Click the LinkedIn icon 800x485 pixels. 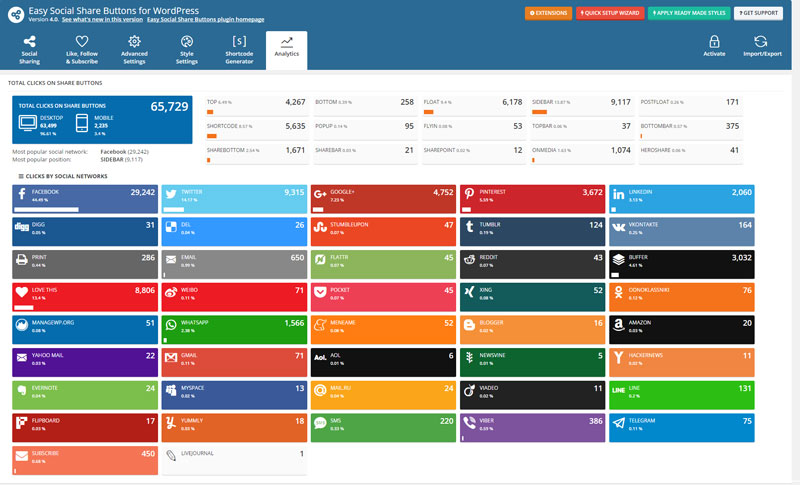(618, 194)
